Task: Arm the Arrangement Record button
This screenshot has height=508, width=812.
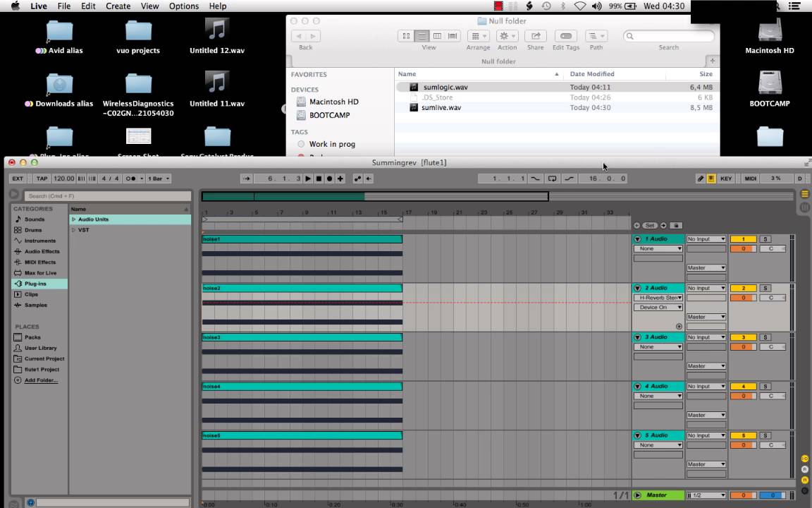Action: coord(329,179)
